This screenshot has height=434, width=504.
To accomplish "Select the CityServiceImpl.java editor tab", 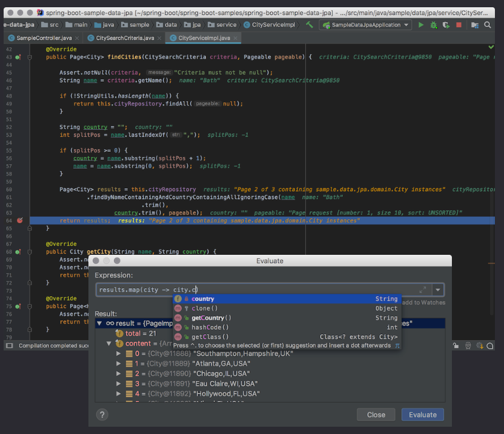I will [x=204, y=38].
